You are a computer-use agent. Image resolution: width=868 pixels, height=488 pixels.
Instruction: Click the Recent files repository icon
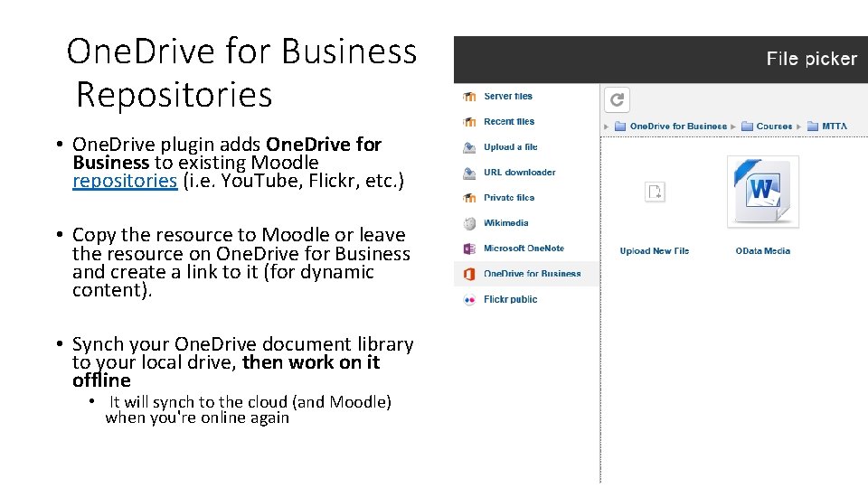point(469,122)
